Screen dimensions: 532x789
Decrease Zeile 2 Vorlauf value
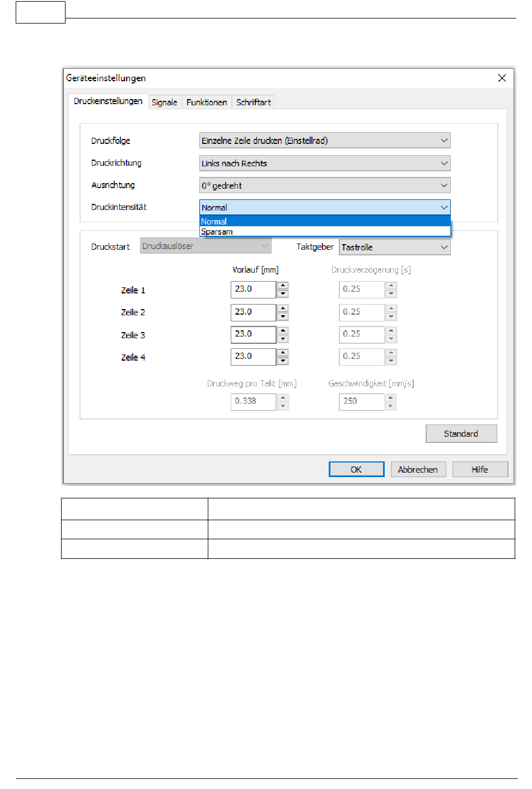click(x=283, y=316)
